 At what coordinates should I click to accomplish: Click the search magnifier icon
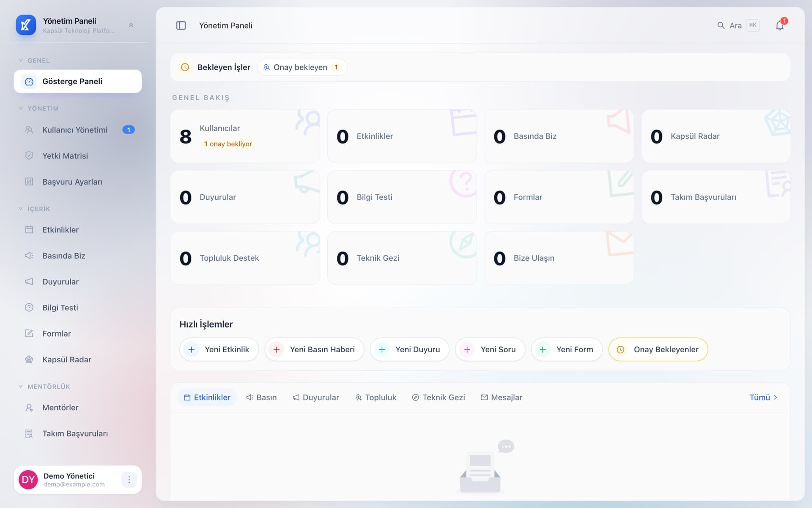pos(721,25)
